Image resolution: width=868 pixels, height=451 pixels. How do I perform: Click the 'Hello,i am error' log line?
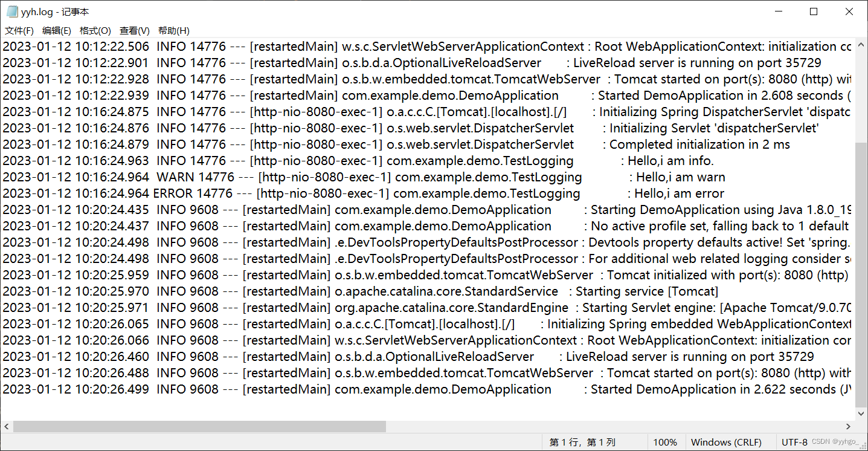point(363,193)
